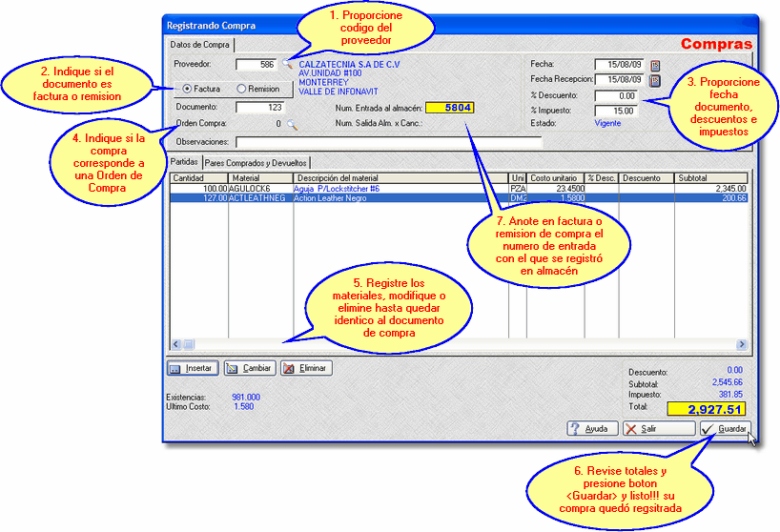This screenshot has width=780, height=532.
Task: Click the Observaciones text field
Action: pyautogui.click(x=389, y=142)
